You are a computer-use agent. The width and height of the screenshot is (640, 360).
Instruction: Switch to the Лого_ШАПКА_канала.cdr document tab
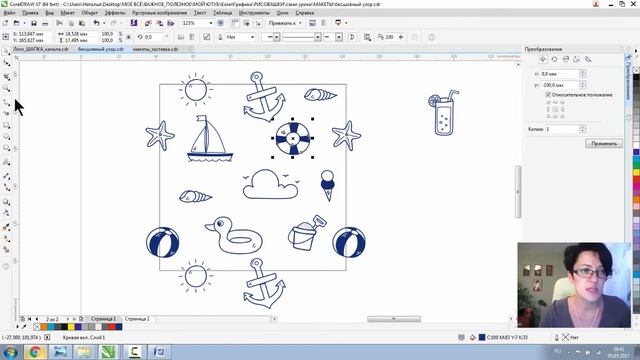pyautogui.click(x=41, y=49)
